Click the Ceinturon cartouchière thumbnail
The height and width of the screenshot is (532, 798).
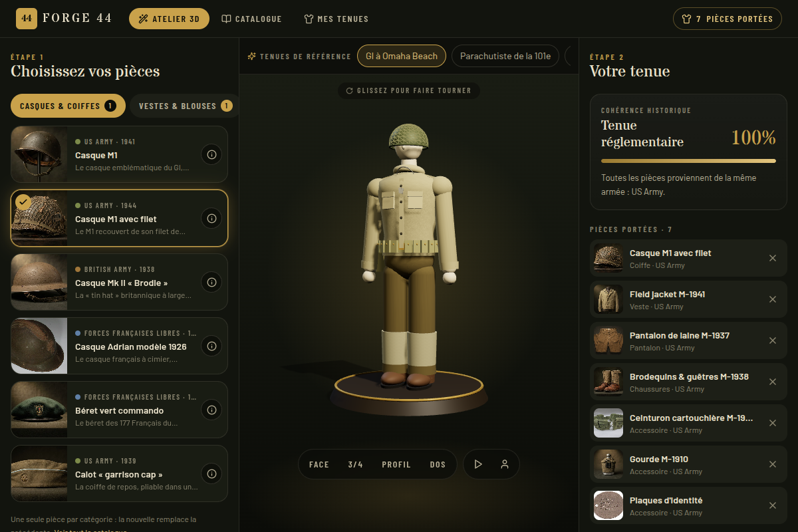point(608,423)
